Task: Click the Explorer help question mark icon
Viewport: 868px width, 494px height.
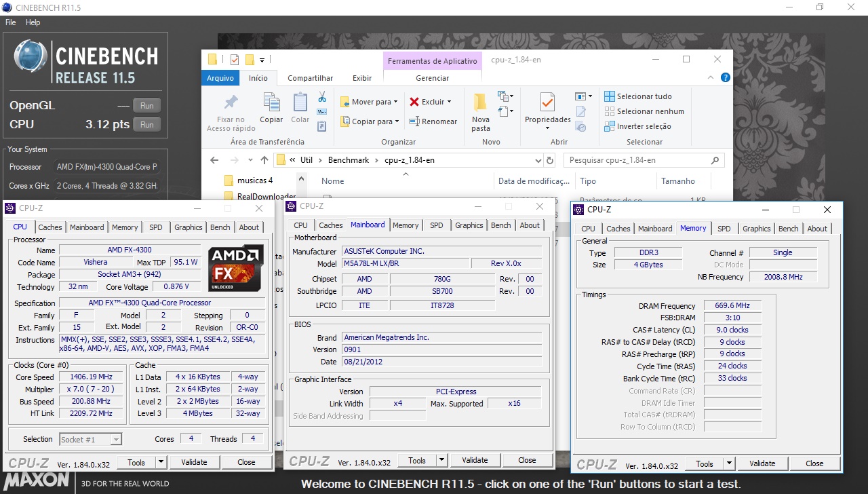Action: pos(726,78)
